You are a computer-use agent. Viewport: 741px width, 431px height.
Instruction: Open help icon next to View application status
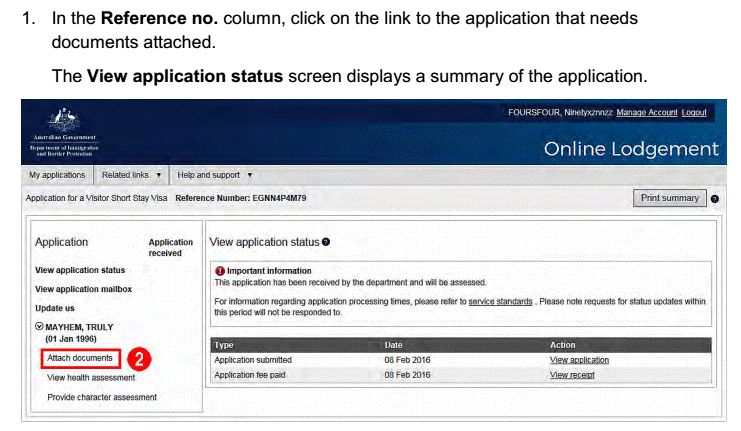pyautogui.click(x=326, y=242)
